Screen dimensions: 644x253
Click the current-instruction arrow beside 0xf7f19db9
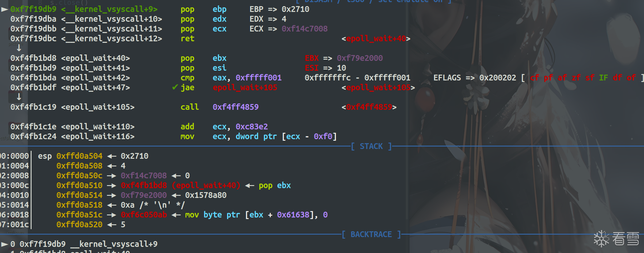pyautogui.click(x=4, y=9)
